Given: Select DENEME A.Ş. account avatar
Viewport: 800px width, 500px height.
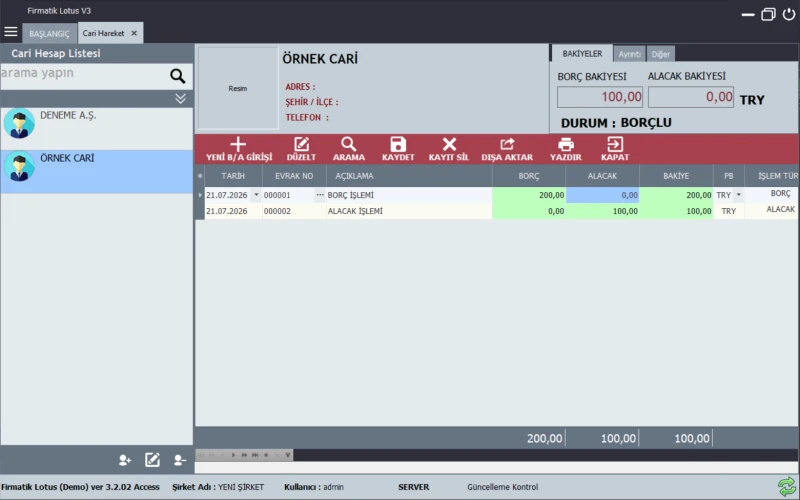Looking at the screenshot, I should [19, 123].
